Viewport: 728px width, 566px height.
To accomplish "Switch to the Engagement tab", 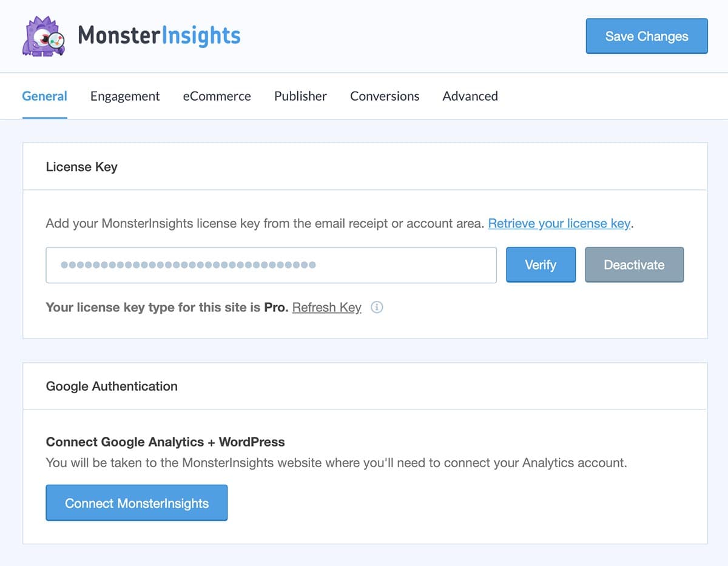I will (x=124, y=96).
